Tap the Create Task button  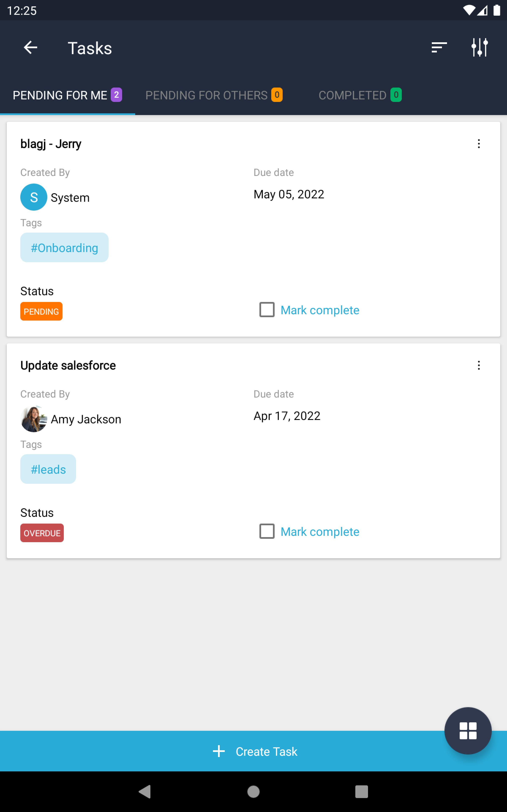[x=255, y=751]
